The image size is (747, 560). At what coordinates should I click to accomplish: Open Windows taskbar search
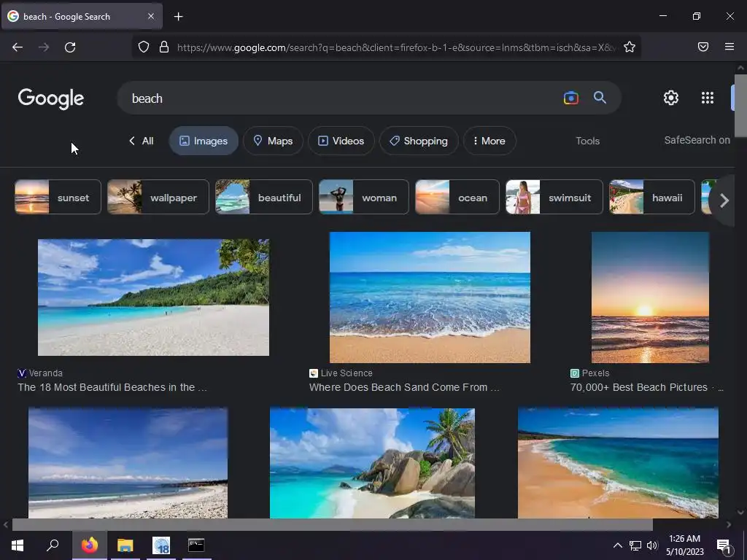tap(53, 545)
